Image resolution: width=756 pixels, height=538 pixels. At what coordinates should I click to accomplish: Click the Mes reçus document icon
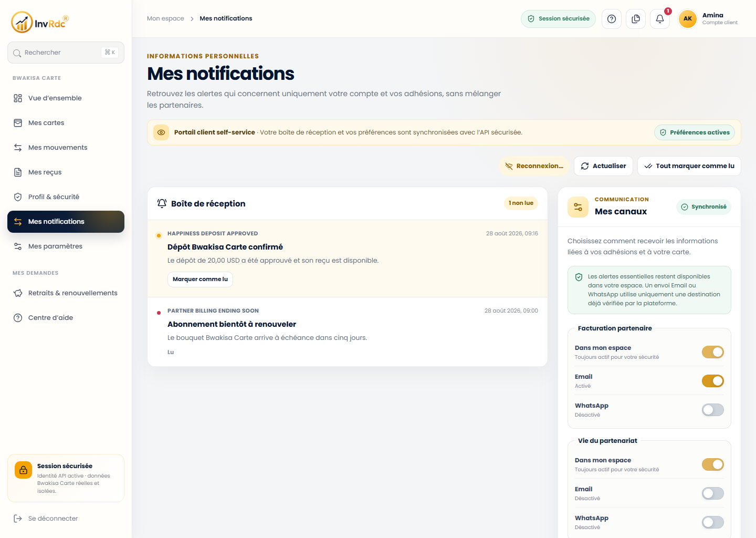click(18, 172)
